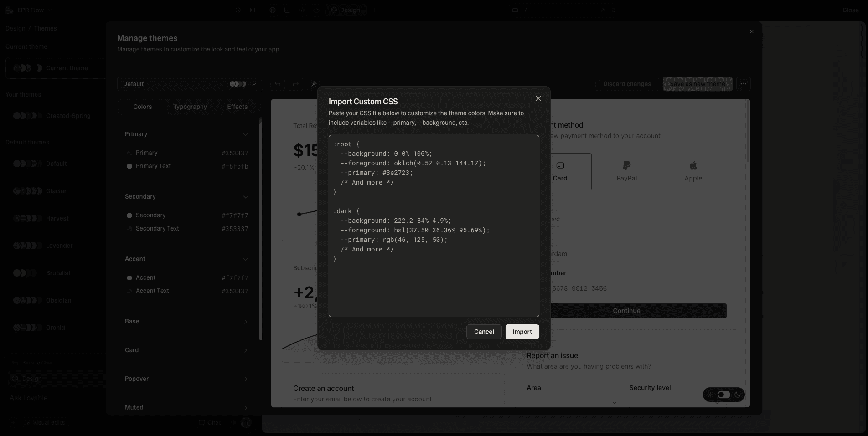
Task: Click the magic wand icon in theme toolbar
Action: 314,84
